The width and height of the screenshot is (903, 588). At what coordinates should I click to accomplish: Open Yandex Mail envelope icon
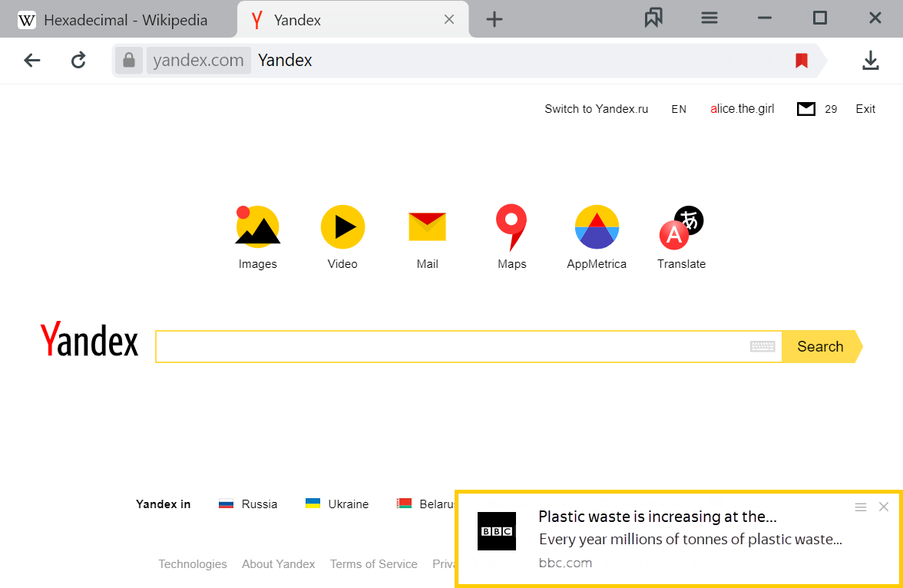[427, 226]
